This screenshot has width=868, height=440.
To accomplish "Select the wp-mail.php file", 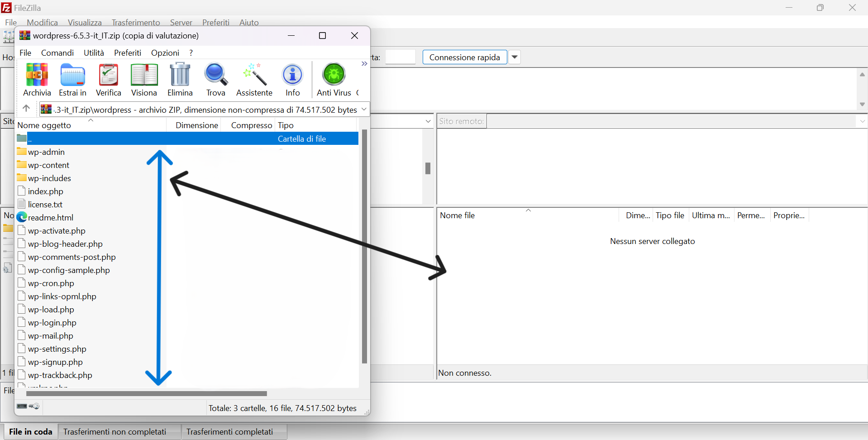I will (50, 336).
